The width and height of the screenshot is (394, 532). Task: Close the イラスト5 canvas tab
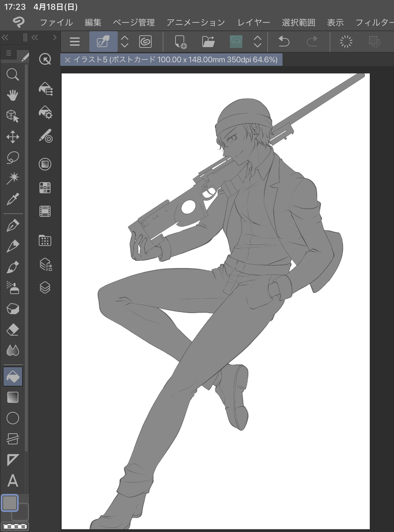coord(67,60)
